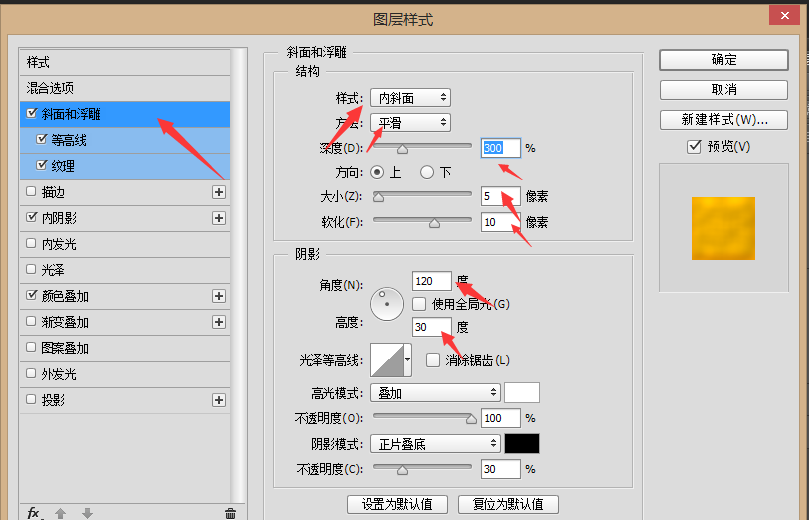Click the 软化 field showing 10
This screenshot has height=520, width=809.
tap(501, 222)
